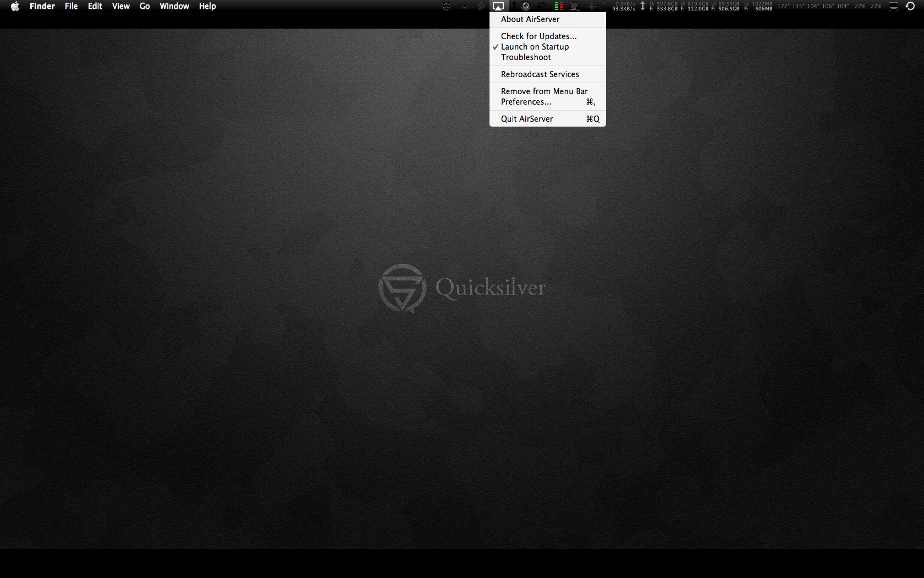This screenshot has height=578, width=924.
Task: Open the Go menu
Action: tap(145, 6)
